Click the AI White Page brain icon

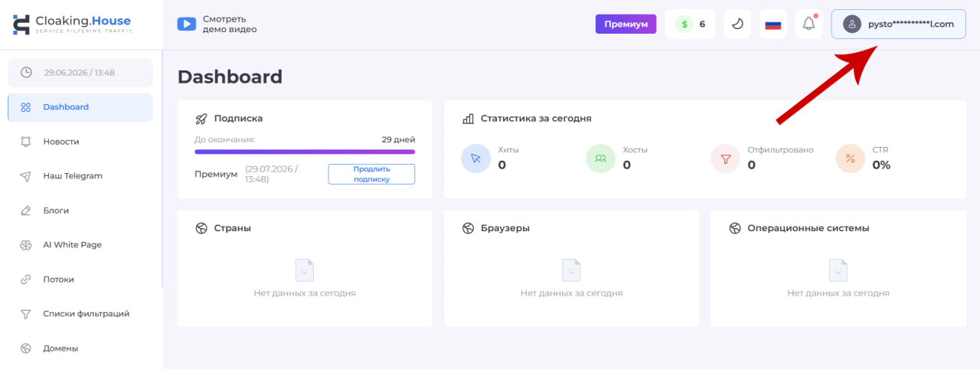(x=26, y=245)
